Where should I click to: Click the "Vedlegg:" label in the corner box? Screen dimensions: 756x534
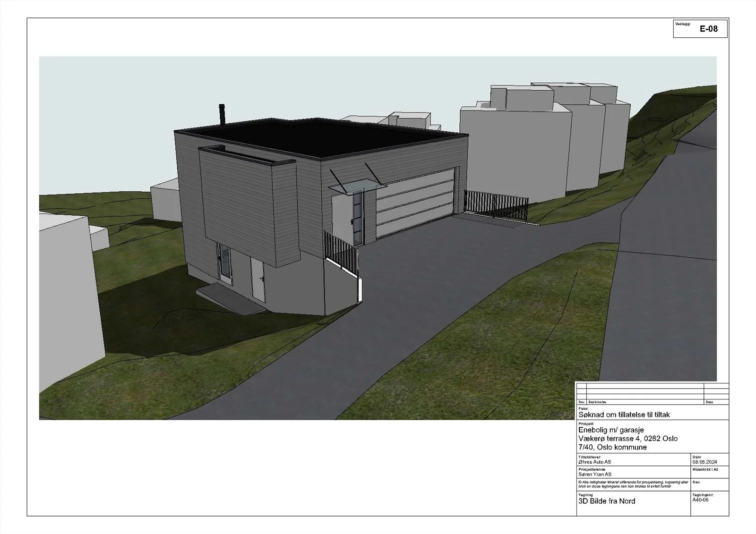[683, 23]
